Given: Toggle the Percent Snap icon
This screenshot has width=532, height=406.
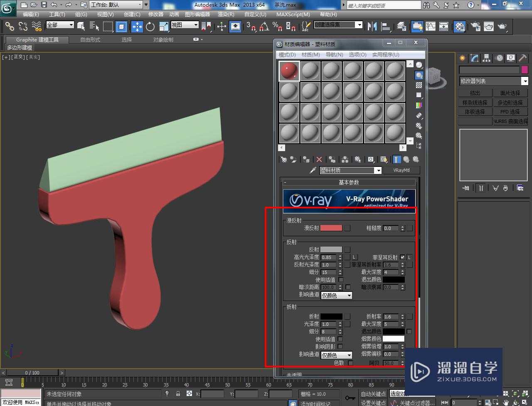Looking at the screenshot, I should (278, 27).
